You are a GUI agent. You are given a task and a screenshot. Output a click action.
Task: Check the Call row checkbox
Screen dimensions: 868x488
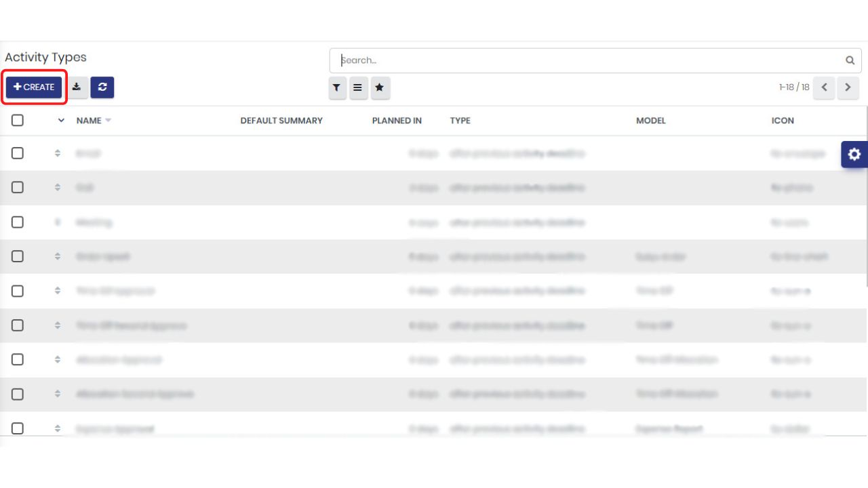coord(18,187)
